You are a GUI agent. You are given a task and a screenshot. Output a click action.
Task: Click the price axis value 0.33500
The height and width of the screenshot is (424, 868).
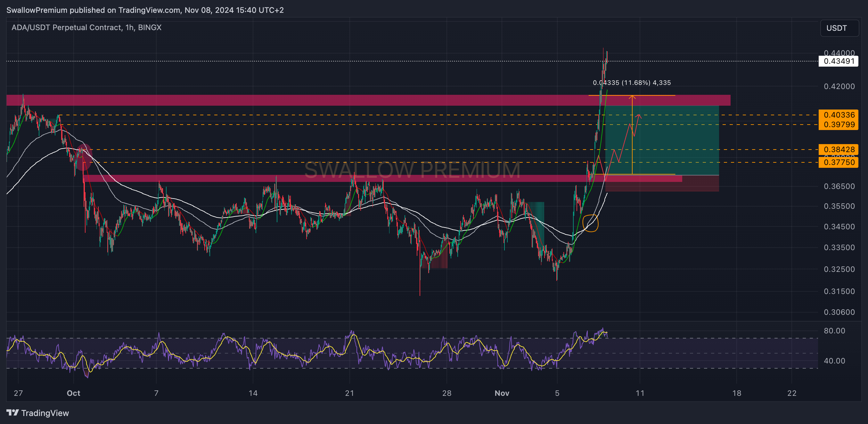coord(839,248)
